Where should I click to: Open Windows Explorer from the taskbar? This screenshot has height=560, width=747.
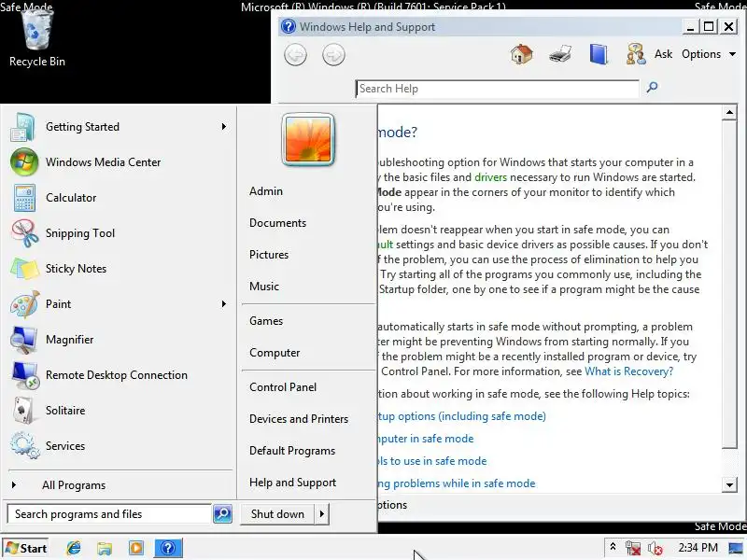point(105,548)
